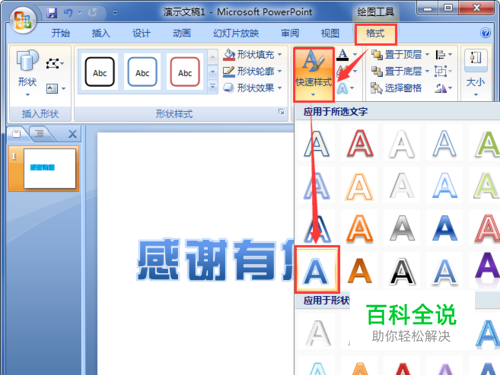This screenshot has height=375, width=500.
Task: Expand the full shape styles gallery
Action: coord(212,87)
